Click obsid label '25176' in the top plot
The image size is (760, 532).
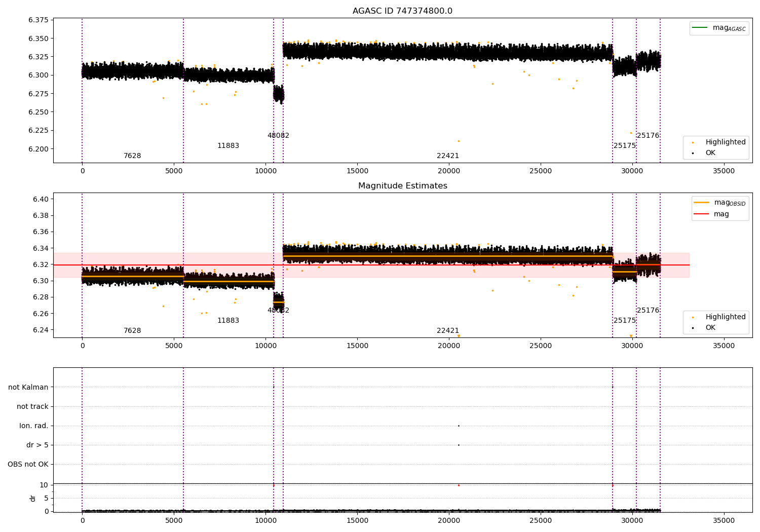click(648, 135)
